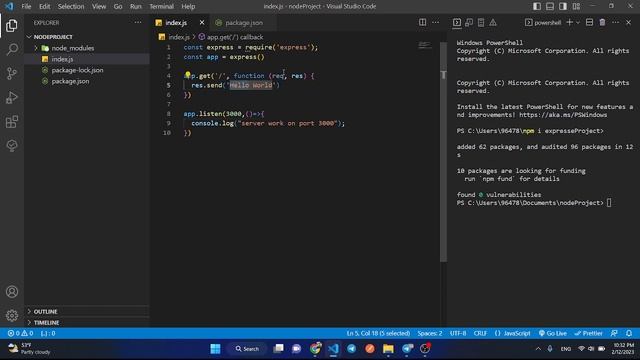Open the Run menu
640x360 pixels.
pyautogui.click(x=136, y=6)
